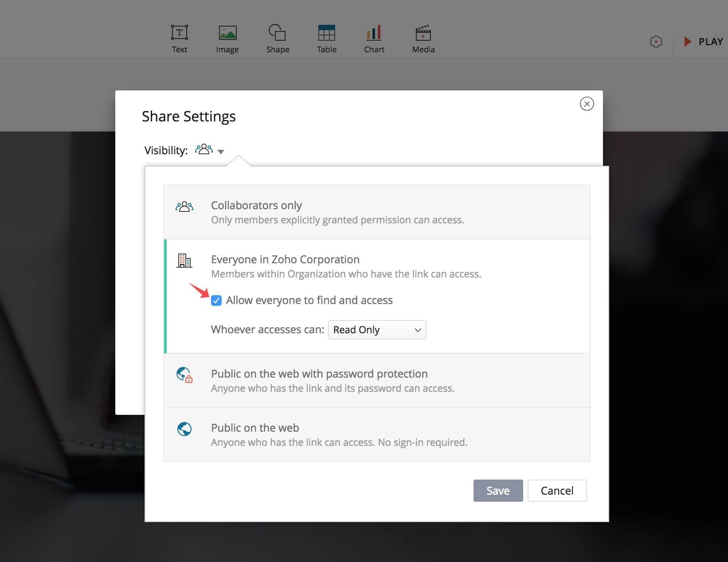
Task: Insert a Chart from toolbar
Action: click(x=374, y=39)
